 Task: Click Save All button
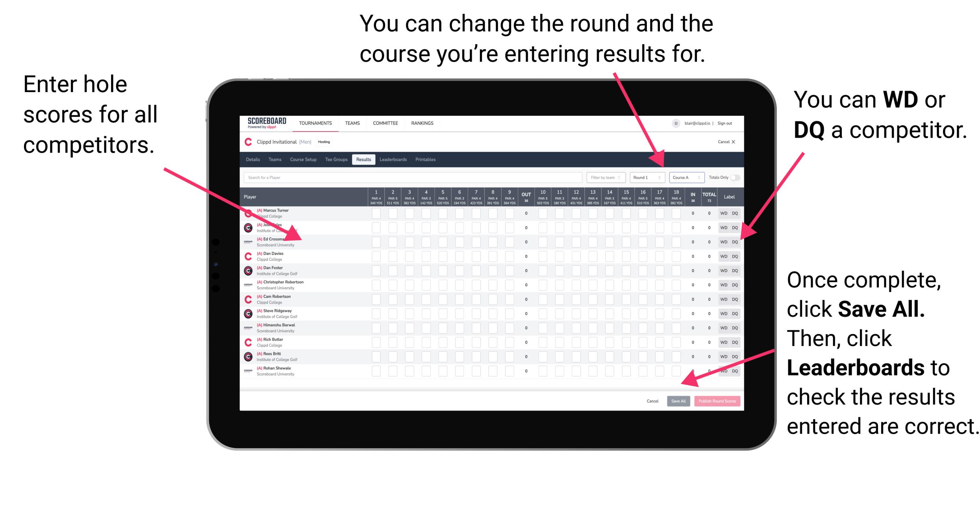[x=678, y=400]
